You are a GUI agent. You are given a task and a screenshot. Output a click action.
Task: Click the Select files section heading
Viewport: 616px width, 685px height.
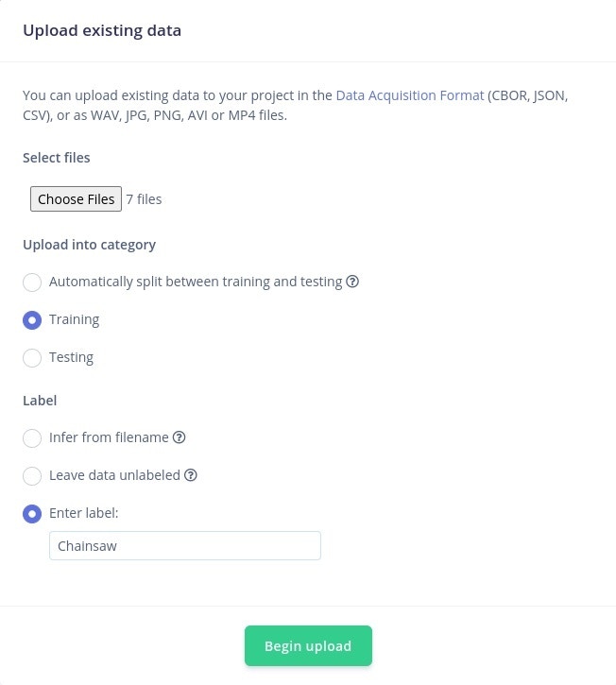click(57, 158)
